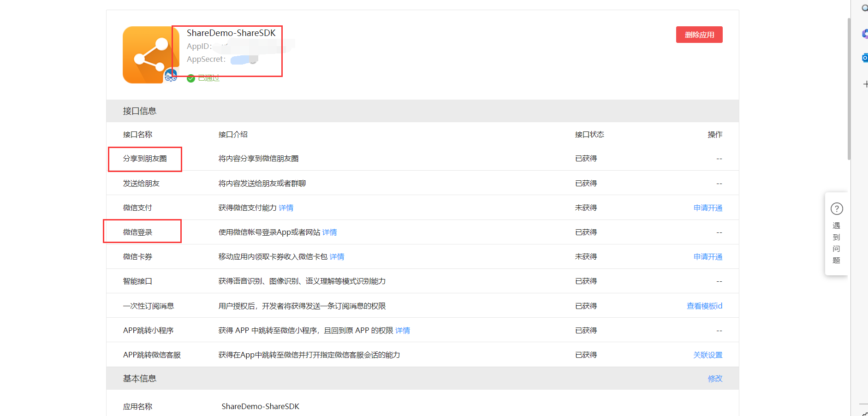Open 详情 link for APP跳转小程序

point(403,331)
